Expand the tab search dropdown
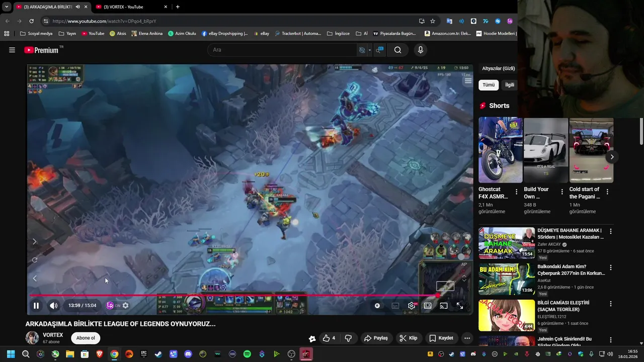The image size is (644, 362). (7, 7)
